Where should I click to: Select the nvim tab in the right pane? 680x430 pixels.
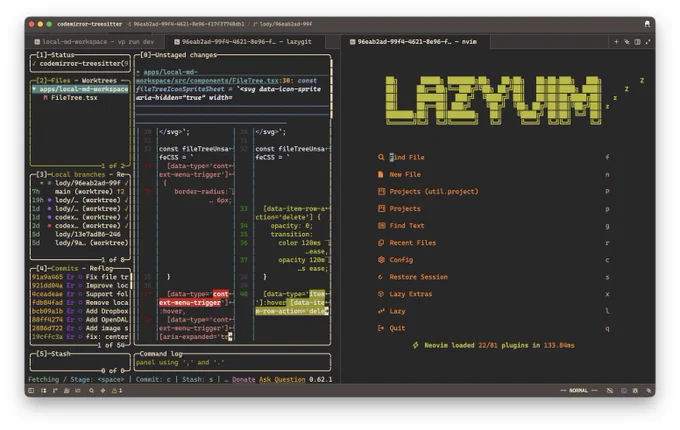tap(414, 42)
